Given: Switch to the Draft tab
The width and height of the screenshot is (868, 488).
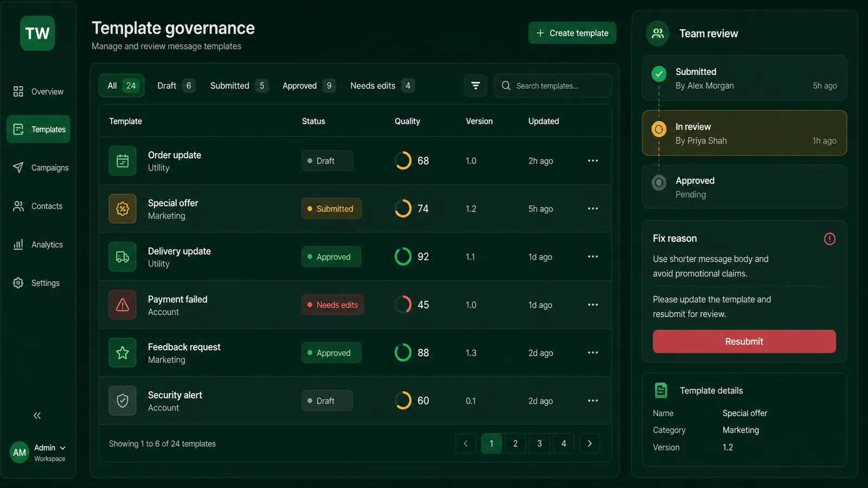Looking at the screenshot, I should tap(176, 86).
